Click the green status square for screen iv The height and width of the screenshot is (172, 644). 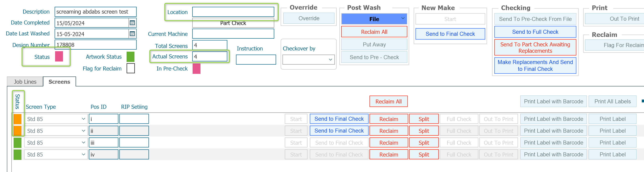click(x=17, y=155)
